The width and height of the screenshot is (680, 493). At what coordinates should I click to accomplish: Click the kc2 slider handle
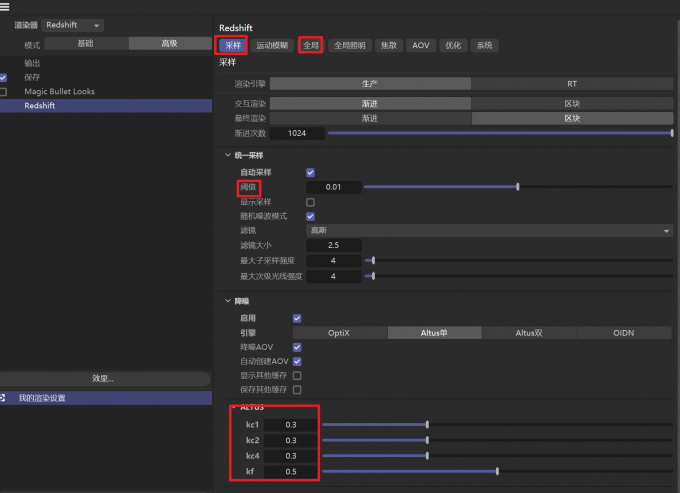(x=428, y=440)
